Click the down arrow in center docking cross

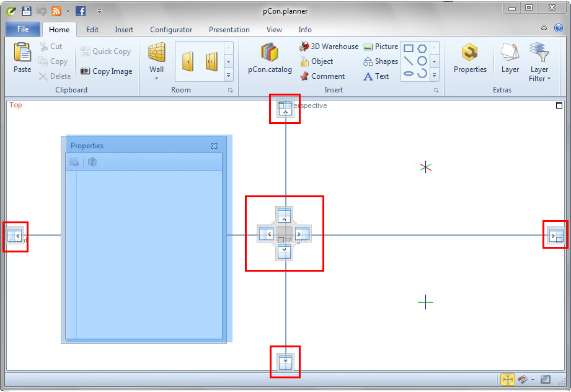pos(284,251)
